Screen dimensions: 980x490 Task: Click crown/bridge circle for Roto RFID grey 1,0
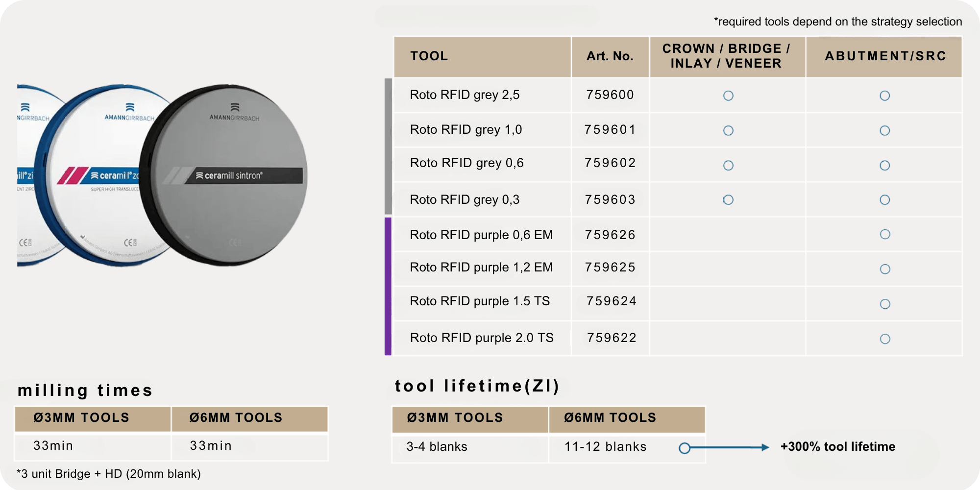click(x=728, y=130)
